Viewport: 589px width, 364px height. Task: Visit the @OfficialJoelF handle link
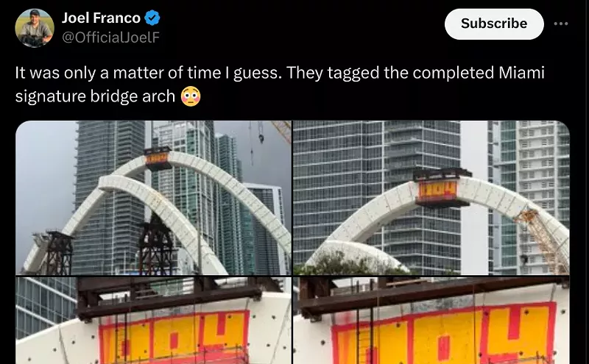[111, 38]
